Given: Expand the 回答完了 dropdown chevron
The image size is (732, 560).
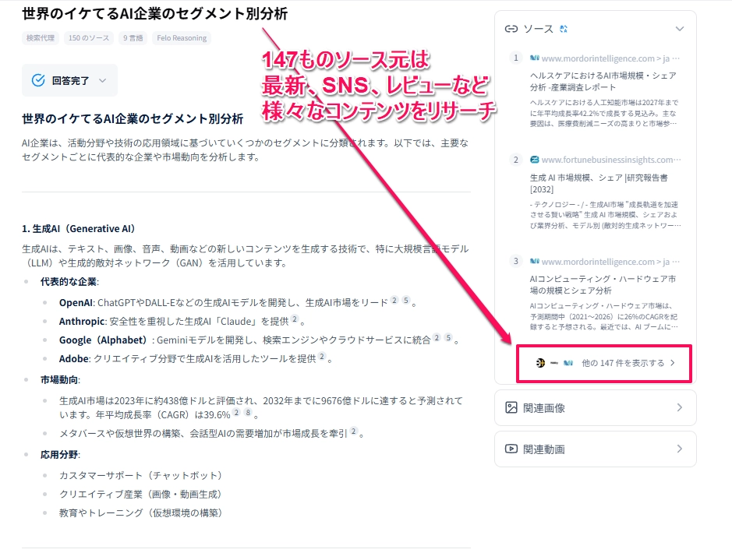Looking at the screenshot, I should (x=103, y=80).
